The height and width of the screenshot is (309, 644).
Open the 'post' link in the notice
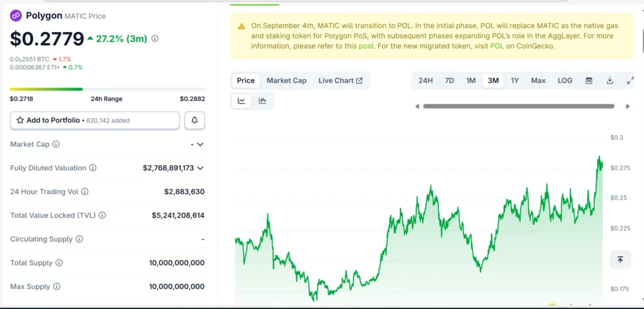coord(366,46)
